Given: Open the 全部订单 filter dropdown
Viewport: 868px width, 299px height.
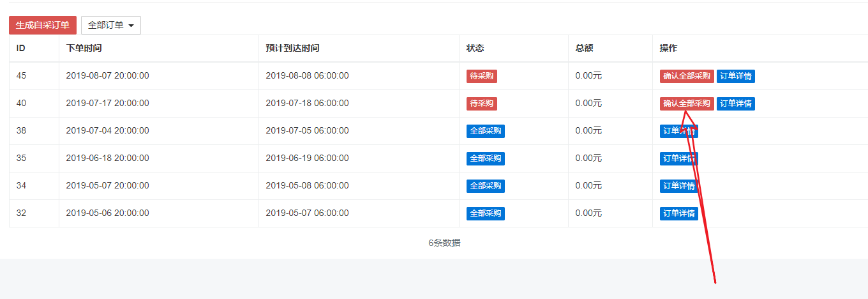Looking at the screenshot, I should [x=111, y=25].
